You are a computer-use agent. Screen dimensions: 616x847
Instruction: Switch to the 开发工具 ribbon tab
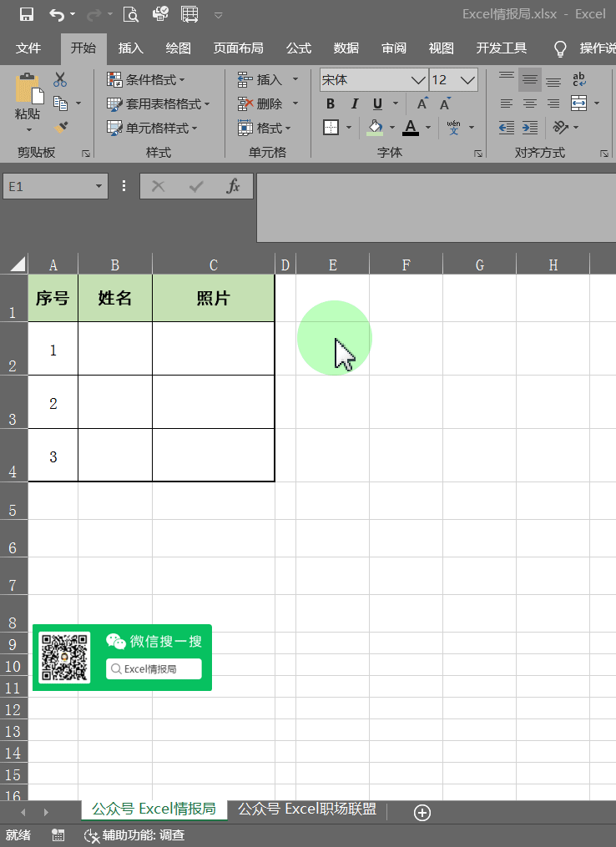pyautogui.click(x=502, y=48)
